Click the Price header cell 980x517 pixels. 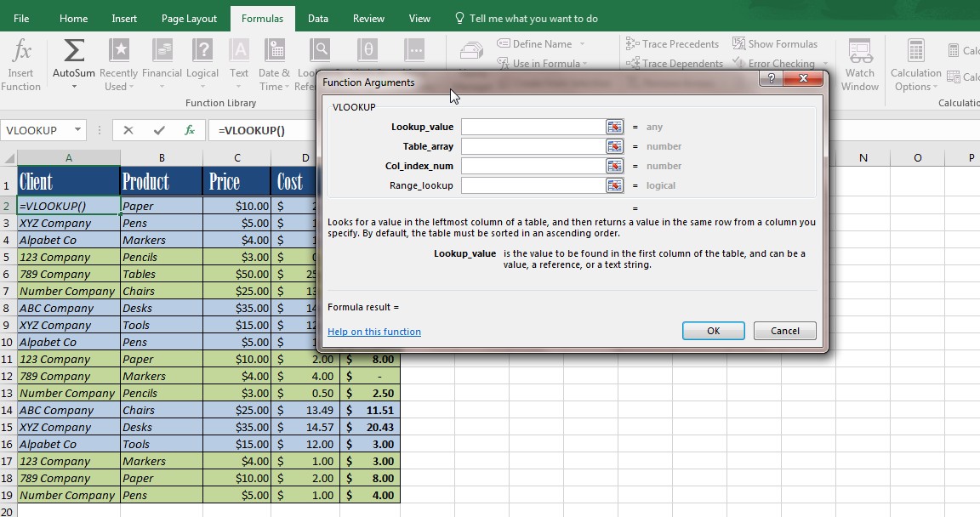click(236, 182)
